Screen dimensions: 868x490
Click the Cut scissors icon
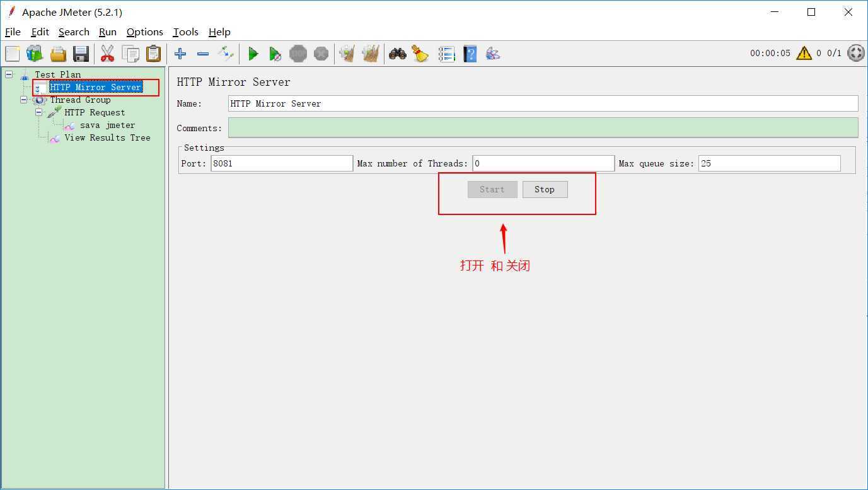108,54
